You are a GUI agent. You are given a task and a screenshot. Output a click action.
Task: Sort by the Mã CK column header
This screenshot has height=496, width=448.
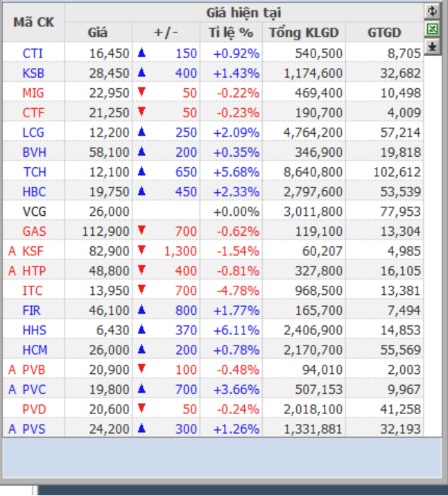(33, 22)
